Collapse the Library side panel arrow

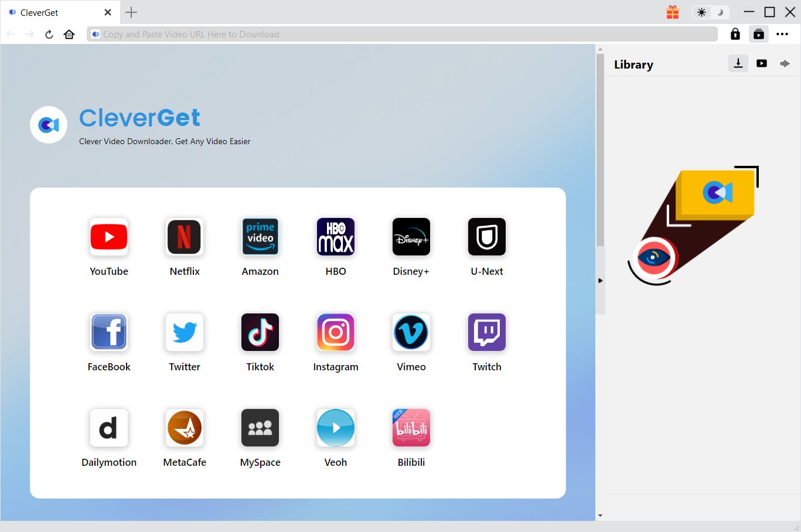pos(600,281)
